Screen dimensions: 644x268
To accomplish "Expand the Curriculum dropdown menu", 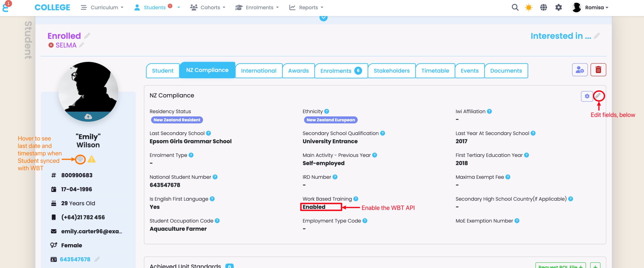I will [x=102, y=8].
